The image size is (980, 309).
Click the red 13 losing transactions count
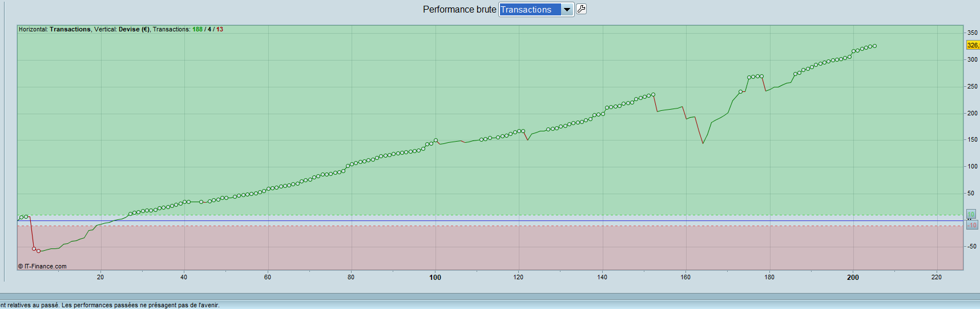click(220, 29)
